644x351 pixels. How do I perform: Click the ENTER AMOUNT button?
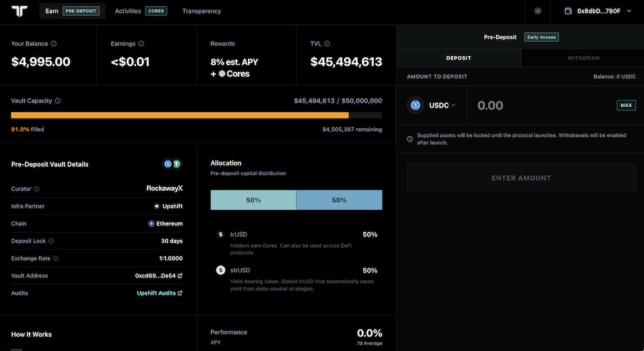(521, 178)
